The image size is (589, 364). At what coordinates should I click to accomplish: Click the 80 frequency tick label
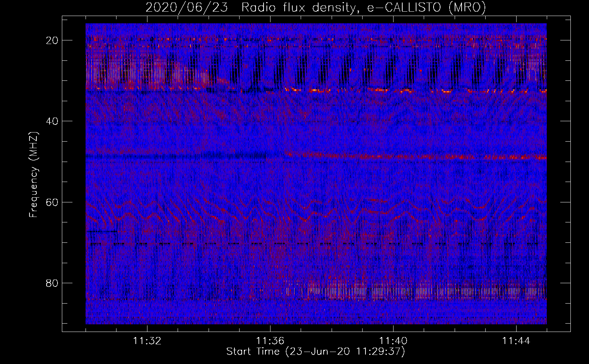(52, 283)
